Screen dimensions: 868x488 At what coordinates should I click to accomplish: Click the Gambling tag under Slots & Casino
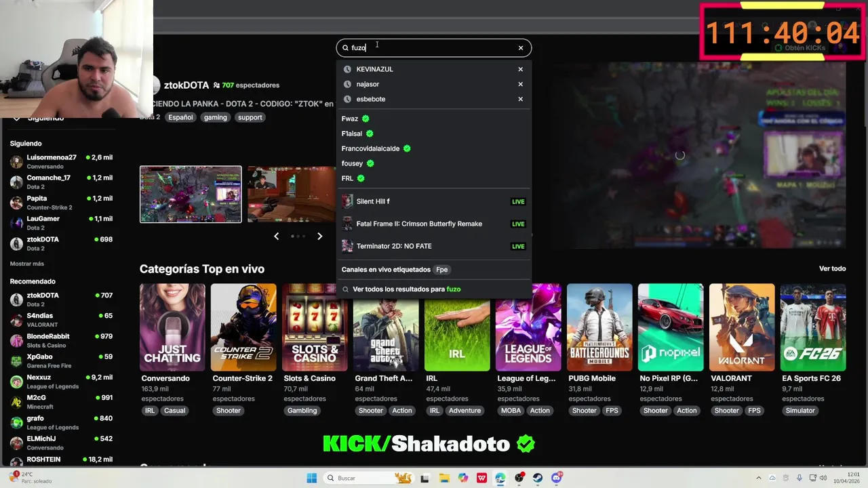click(302, 411)
